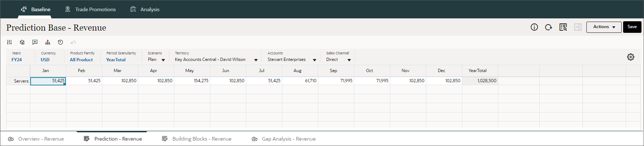Image resolution: width=644 pixels, height=146 pixels.
Task: Click the cube data icon in toolbar
Action: [22, 42]
